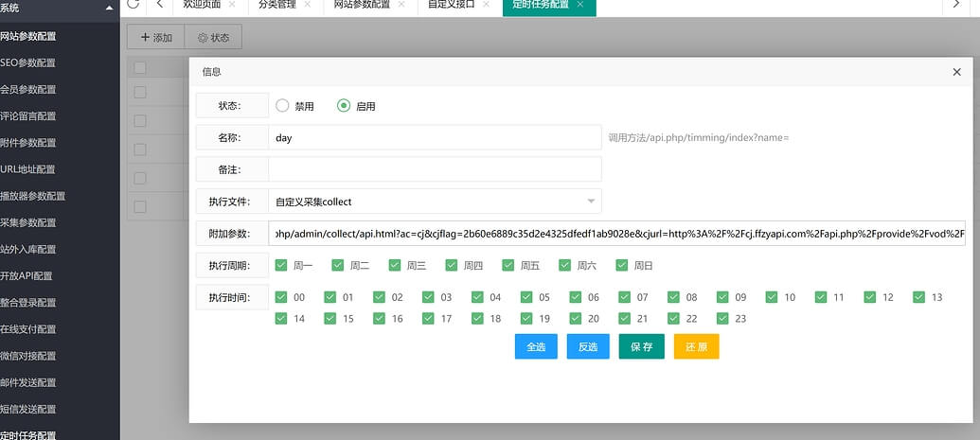
Task: Open 采集参数配置 in the sidebar
Action: pos(28,222)
